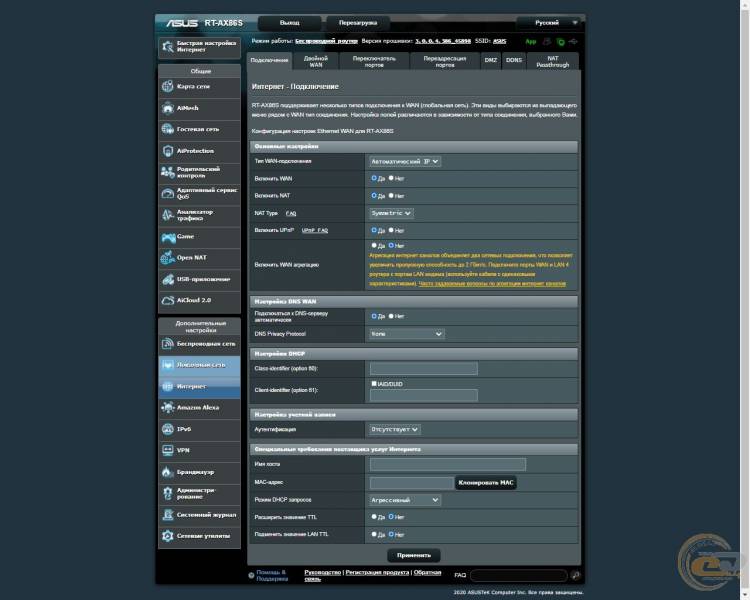Open the Карта сети network map
Image resolution: width=750 pixels, height=600 pixels.
click(199, 87)
